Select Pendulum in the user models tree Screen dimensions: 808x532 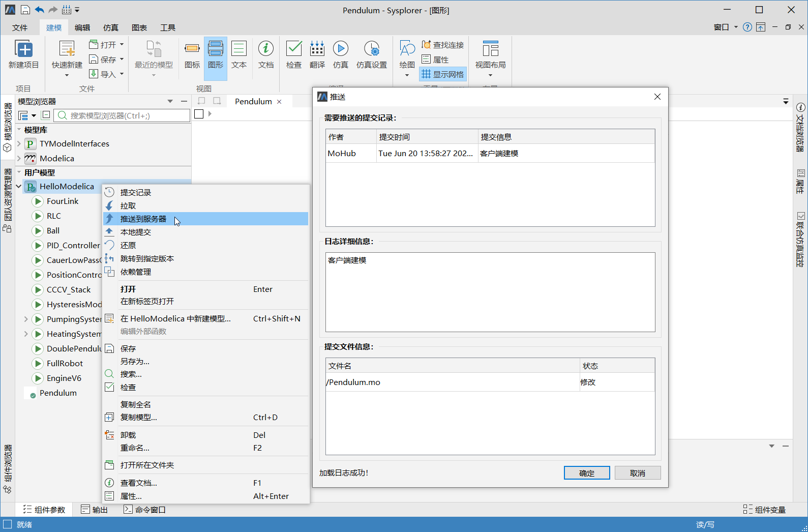58,393
